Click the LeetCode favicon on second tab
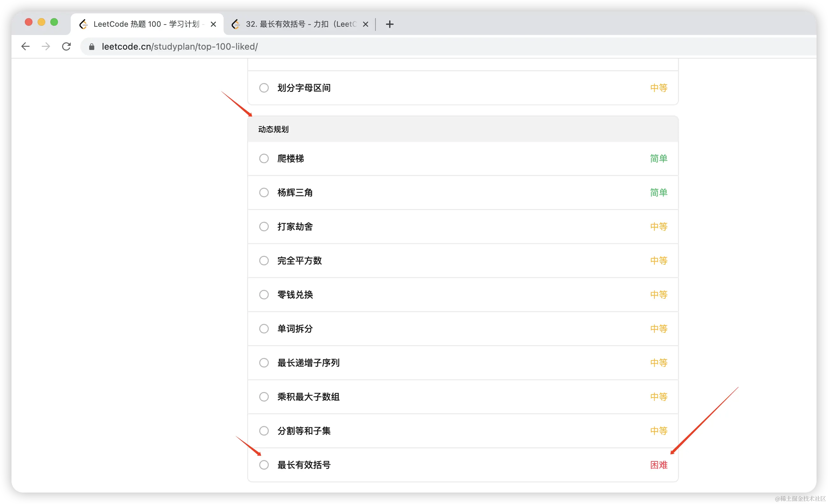 (236, 24)
